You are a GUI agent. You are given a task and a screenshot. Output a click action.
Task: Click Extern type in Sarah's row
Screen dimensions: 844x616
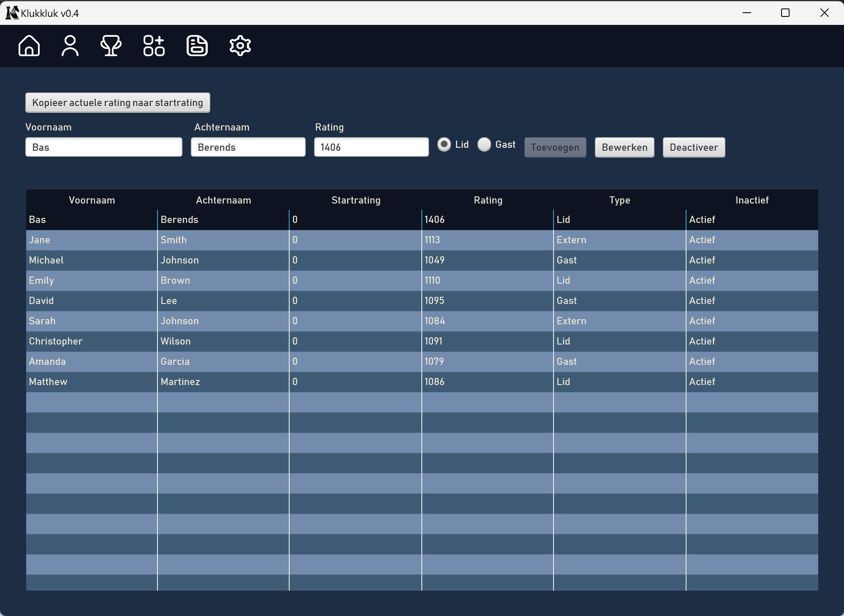620,321
